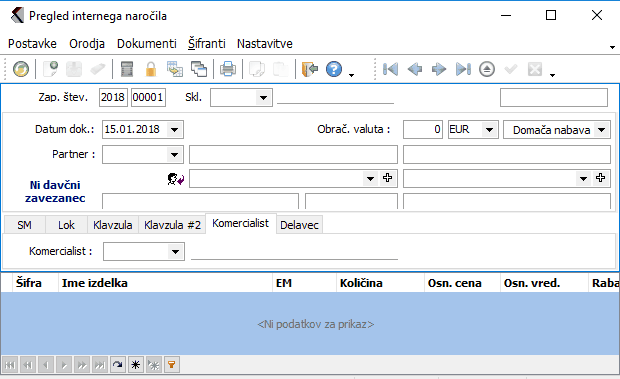Open the Dokumenti menu

click(x=147, y=43)
